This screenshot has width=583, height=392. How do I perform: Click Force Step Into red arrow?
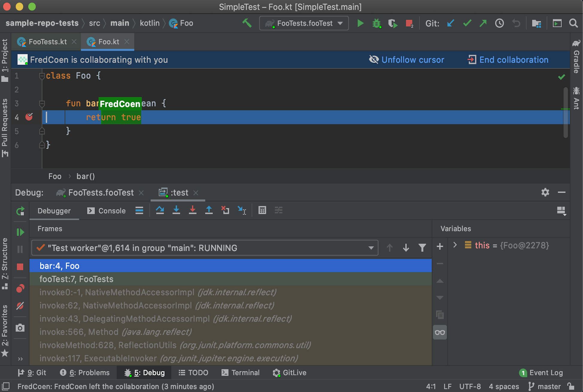click(x=192, y=210)
